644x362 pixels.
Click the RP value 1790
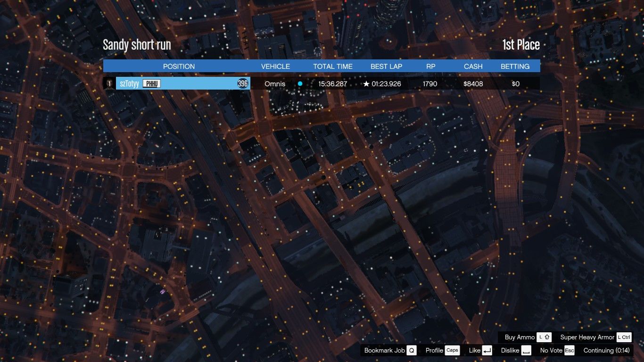430,83
